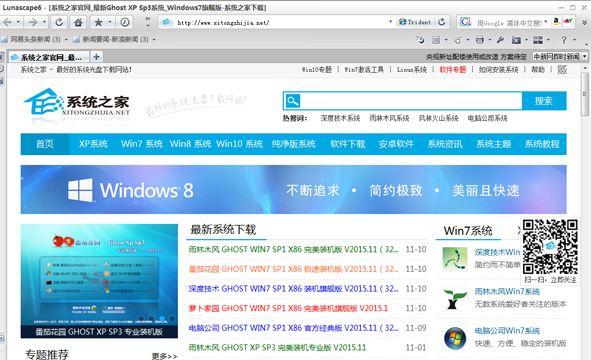
Task: Expand the address bar URL dropdown
Action: [390, 22]
